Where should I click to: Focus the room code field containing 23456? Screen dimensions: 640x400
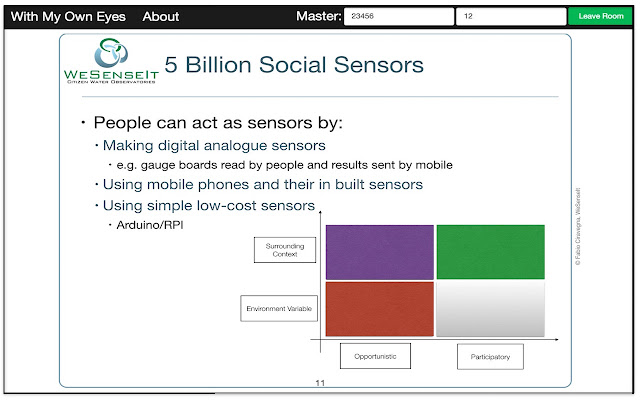pos(399,16)
